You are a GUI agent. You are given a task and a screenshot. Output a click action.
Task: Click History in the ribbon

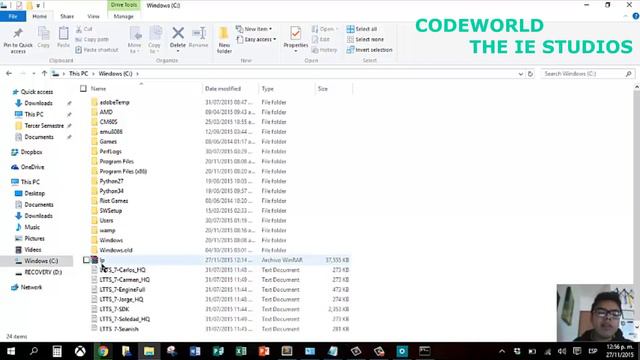coord(324,50)
